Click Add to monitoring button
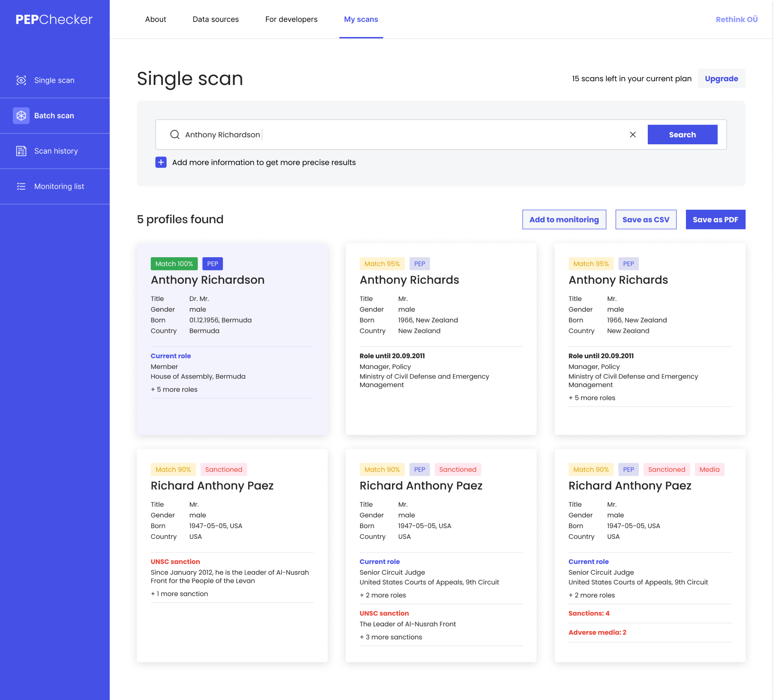Screen dimensions: 774x700 (564, 219)
